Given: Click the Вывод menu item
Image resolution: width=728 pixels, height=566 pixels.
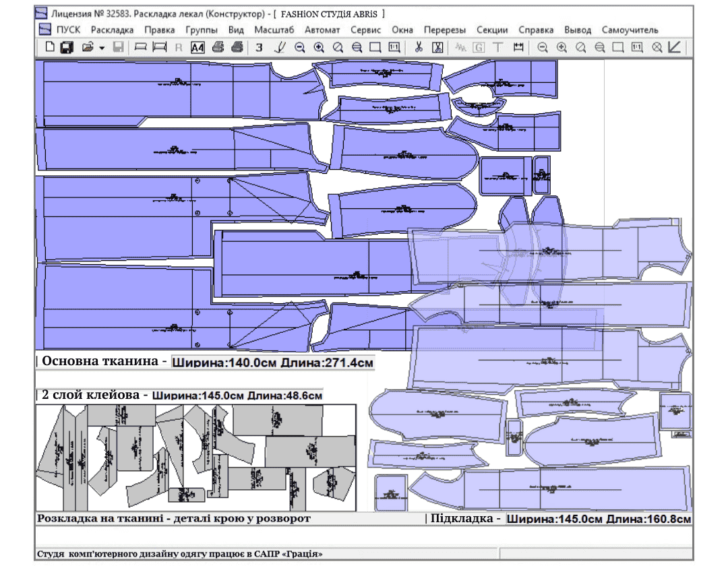Looking at the screenshot, I should point(578,30).
